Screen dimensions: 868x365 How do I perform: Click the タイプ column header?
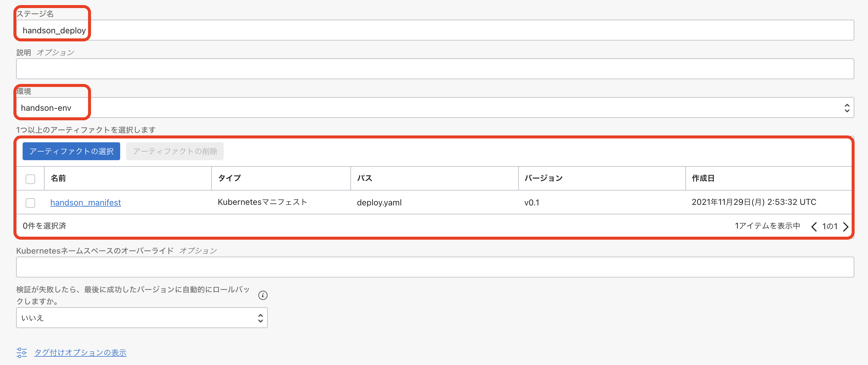point(229,178)
